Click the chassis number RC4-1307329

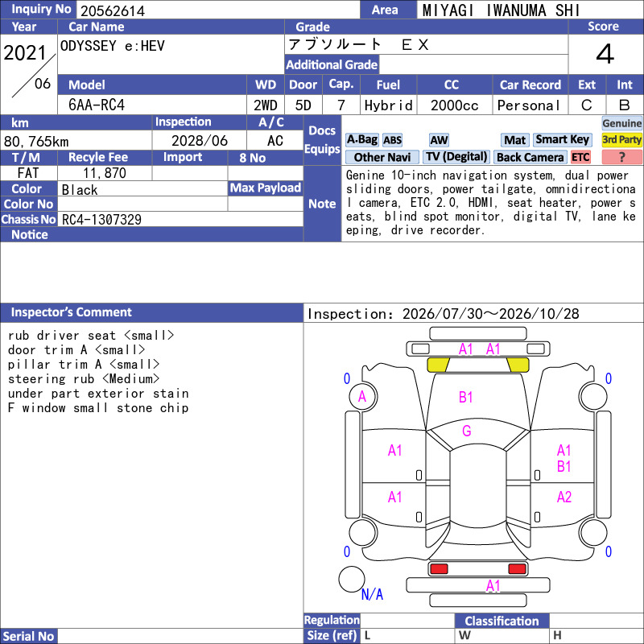coord(101,220)
